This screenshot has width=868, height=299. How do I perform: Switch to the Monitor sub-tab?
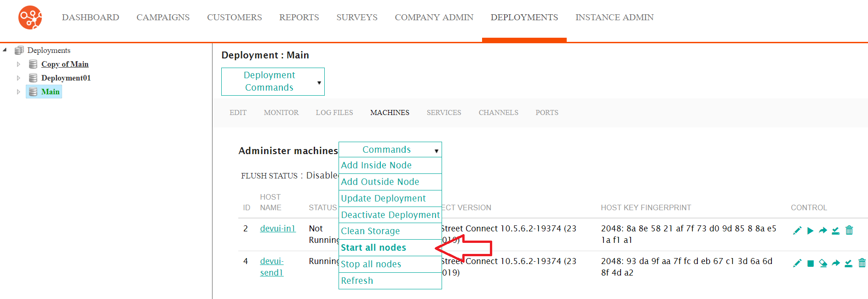[x=281, y=113]
